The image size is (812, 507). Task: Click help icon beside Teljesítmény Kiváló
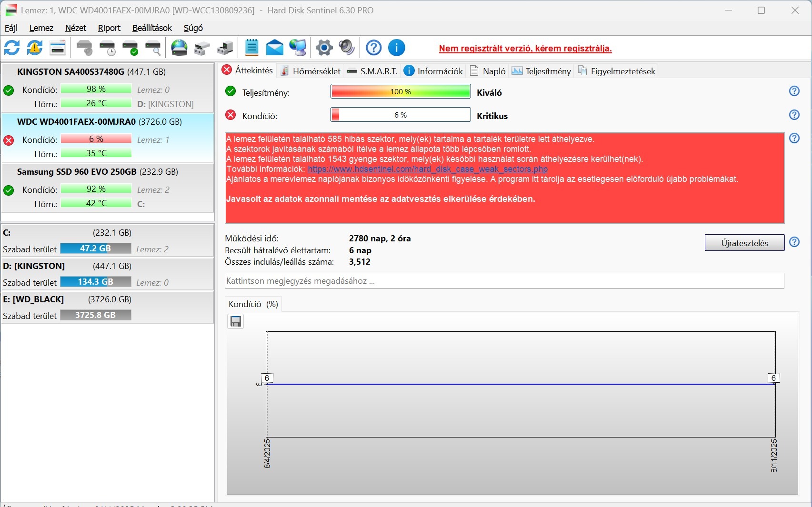[794, 91]
